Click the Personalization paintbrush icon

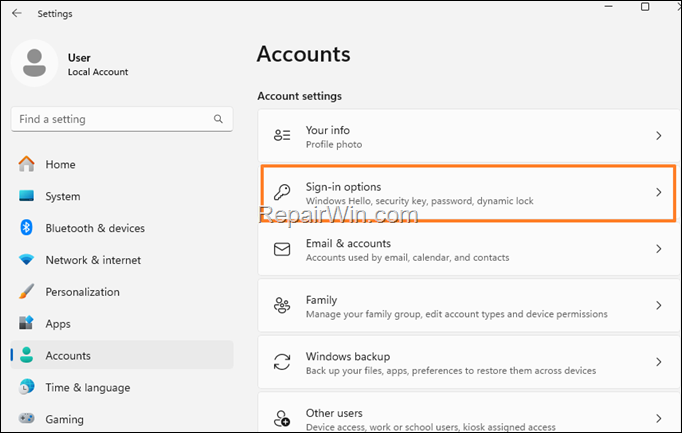(27, 291)
